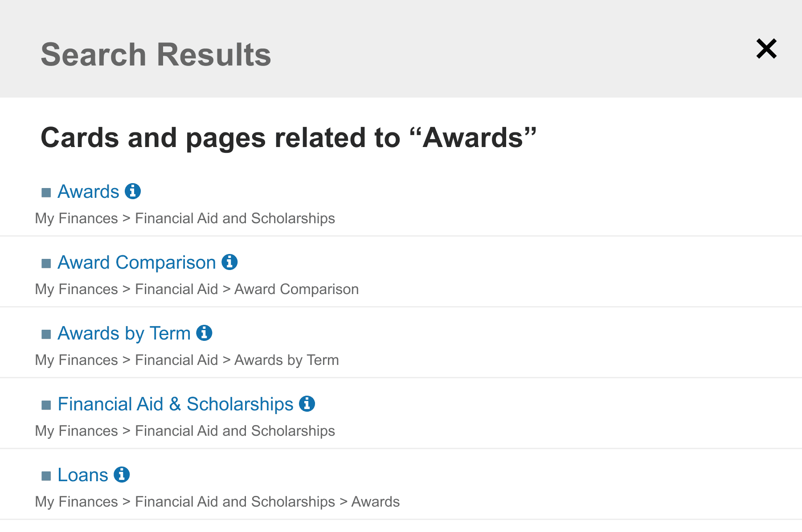This screenshot has height=532, width=802.
Task: Click square bullet icon before Awards
Action: (46, 192)
